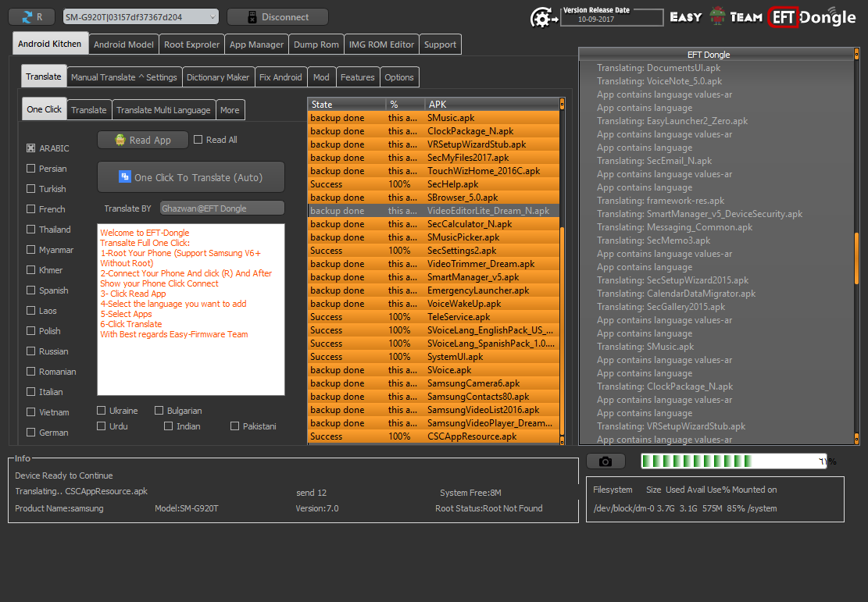868x602 pixels.
Task: Select the Fix Android tab
Action: point(280,77)
